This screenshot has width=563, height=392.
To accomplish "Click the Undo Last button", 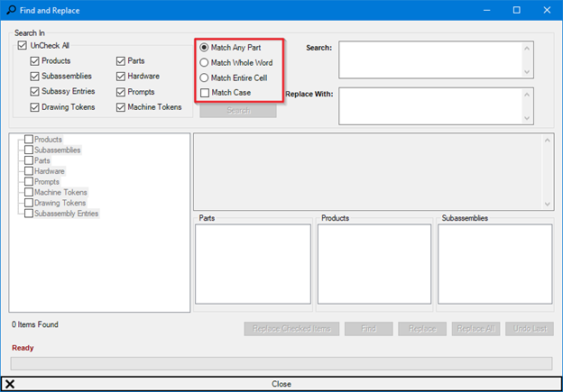I will point(530,329).
